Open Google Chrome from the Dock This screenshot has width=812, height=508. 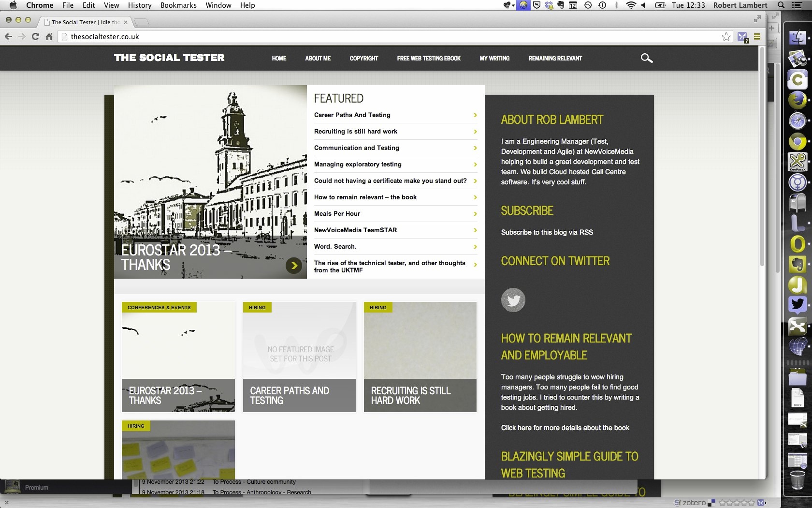coord(797,142)
